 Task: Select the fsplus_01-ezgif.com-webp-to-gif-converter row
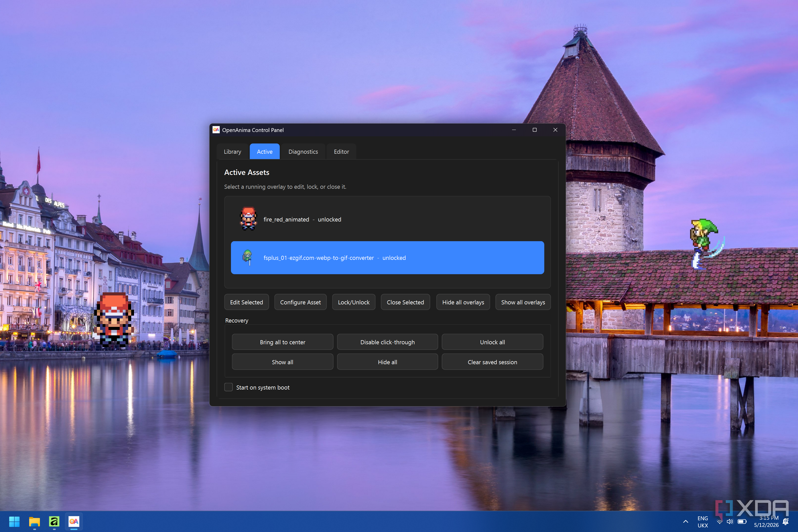(x=387, y=258)
